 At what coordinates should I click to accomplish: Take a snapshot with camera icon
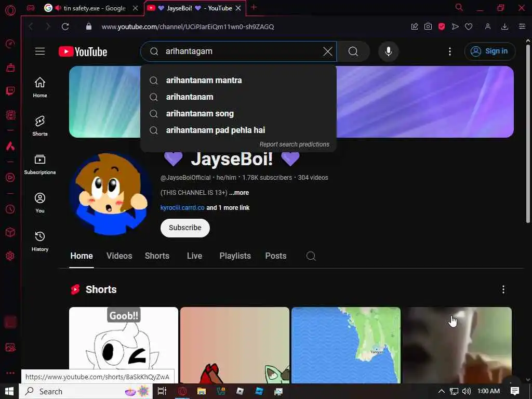(428, 26)
